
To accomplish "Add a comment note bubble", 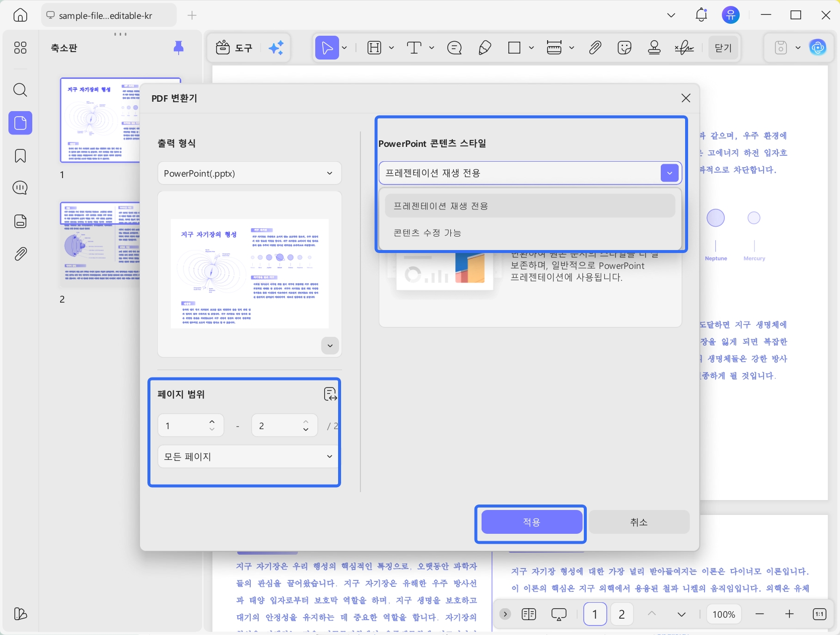I will [455, 48].
